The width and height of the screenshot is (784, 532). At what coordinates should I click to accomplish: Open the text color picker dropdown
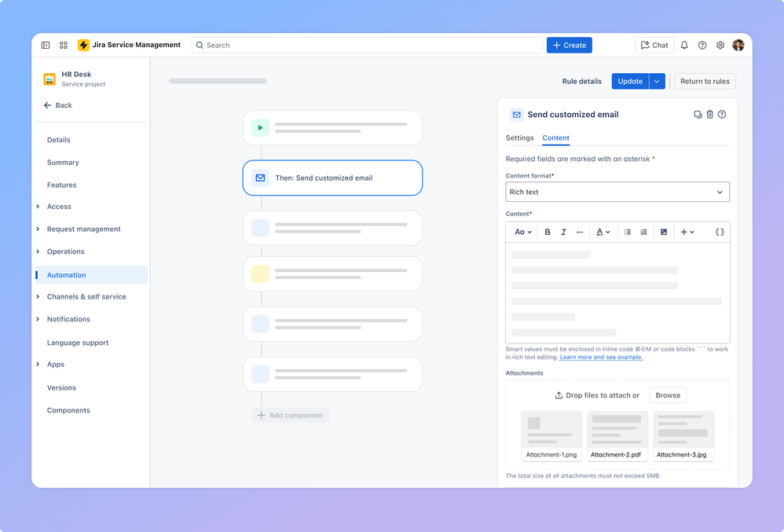click(603, 232)
